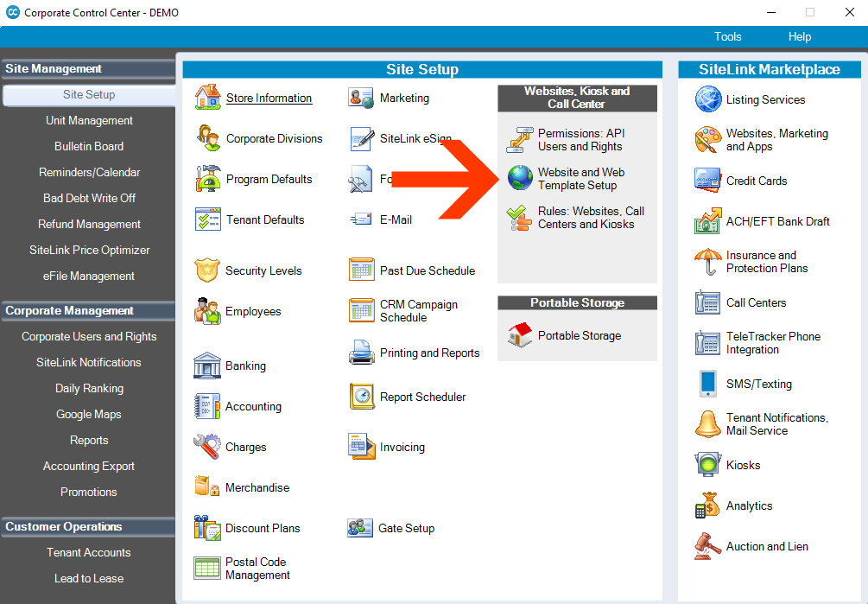Select Site Setup in sidebar
The width and height of the screenshot is (868, 604).
pos(89,95)
